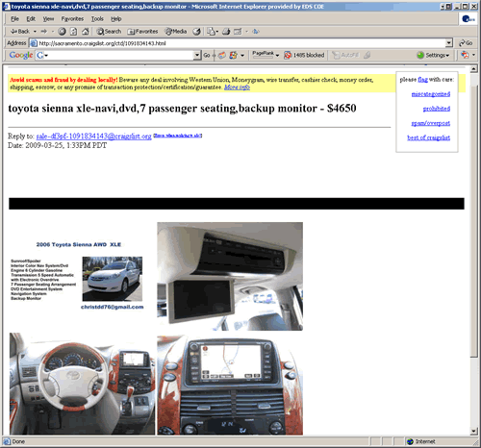Click the Go button beside the address bar
This screenshot has height=448, width=481.
466,43
